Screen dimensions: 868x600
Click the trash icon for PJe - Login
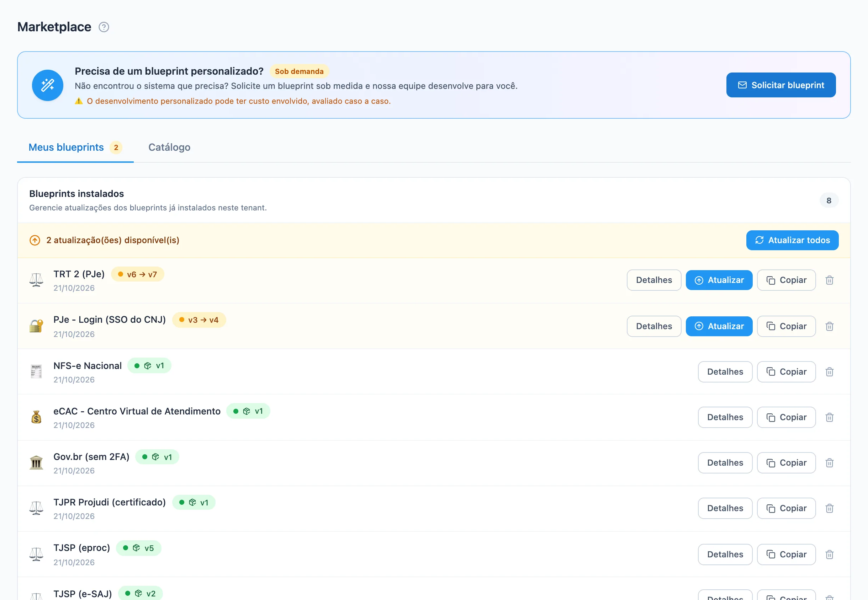pos(829,326)
